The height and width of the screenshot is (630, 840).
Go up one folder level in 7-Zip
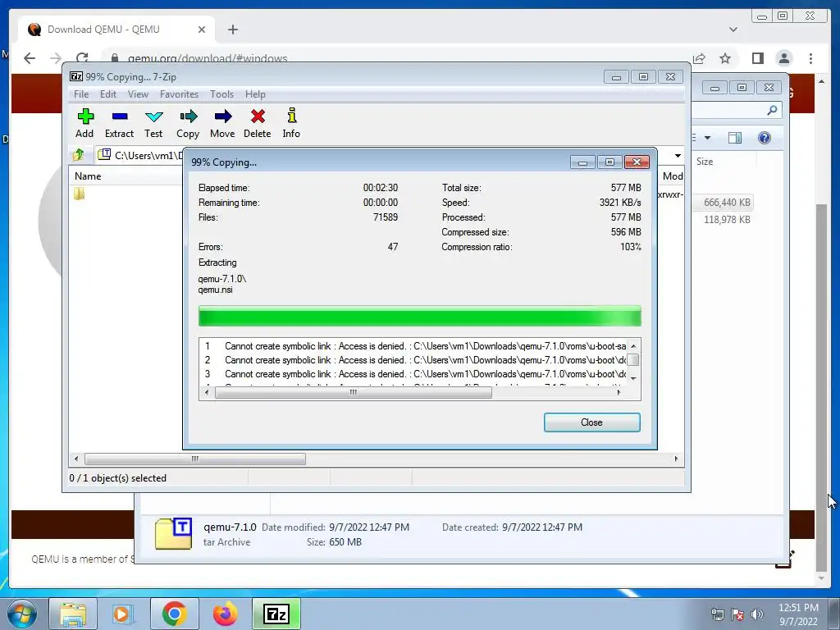(x=79, y=155)
